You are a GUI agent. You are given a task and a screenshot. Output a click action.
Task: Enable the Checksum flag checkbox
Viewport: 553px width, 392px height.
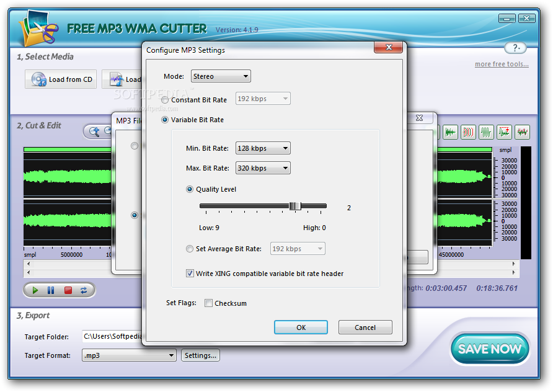tap(209, 303)
